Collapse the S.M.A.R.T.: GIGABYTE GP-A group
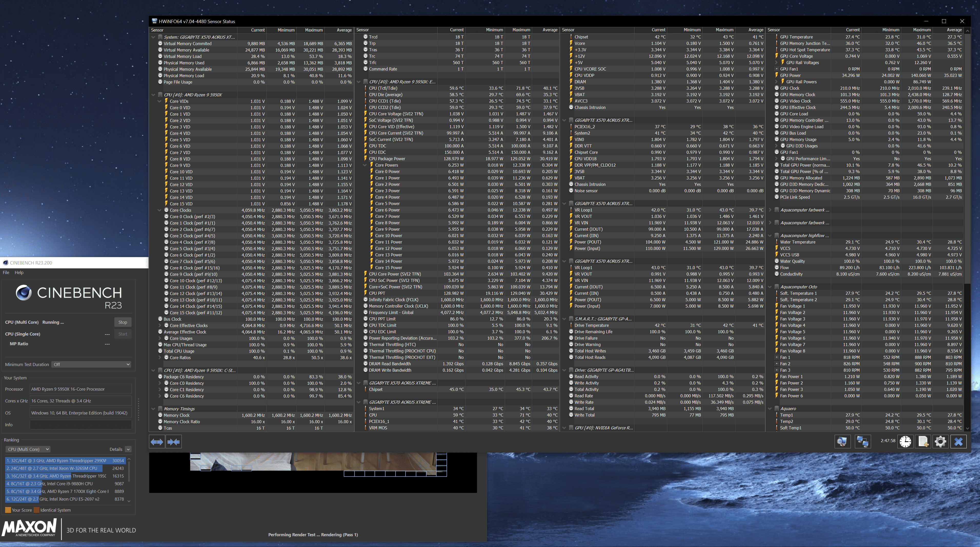Screen dimensions: 980x547 [x=564, y=319]
